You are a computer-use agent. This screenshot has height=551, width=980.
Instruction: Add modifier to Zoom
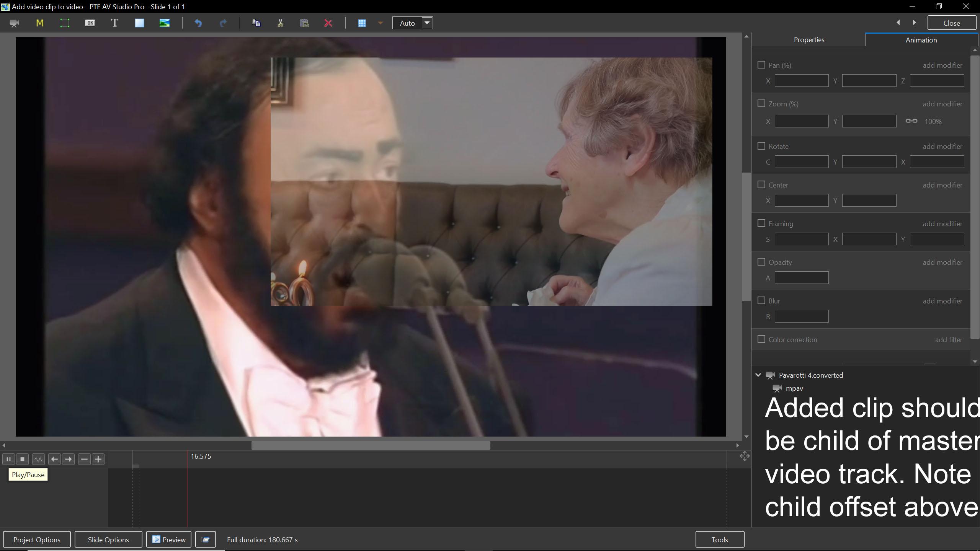942,104
